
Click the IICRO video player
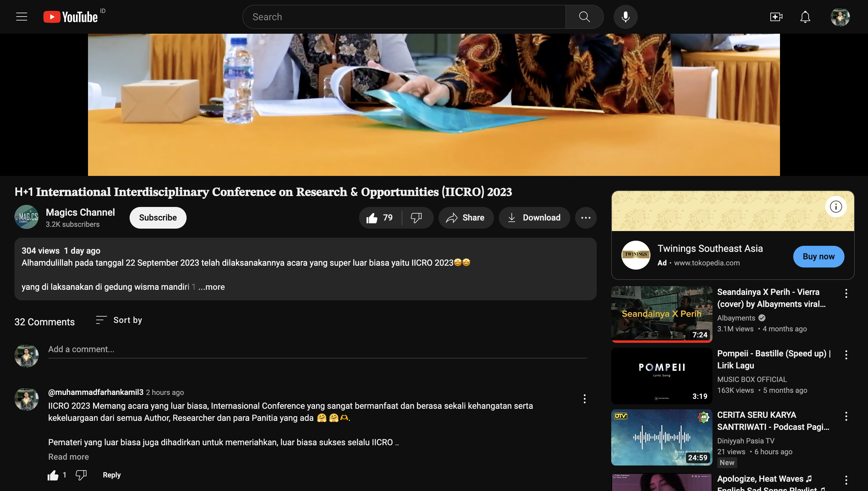(434, 105)
